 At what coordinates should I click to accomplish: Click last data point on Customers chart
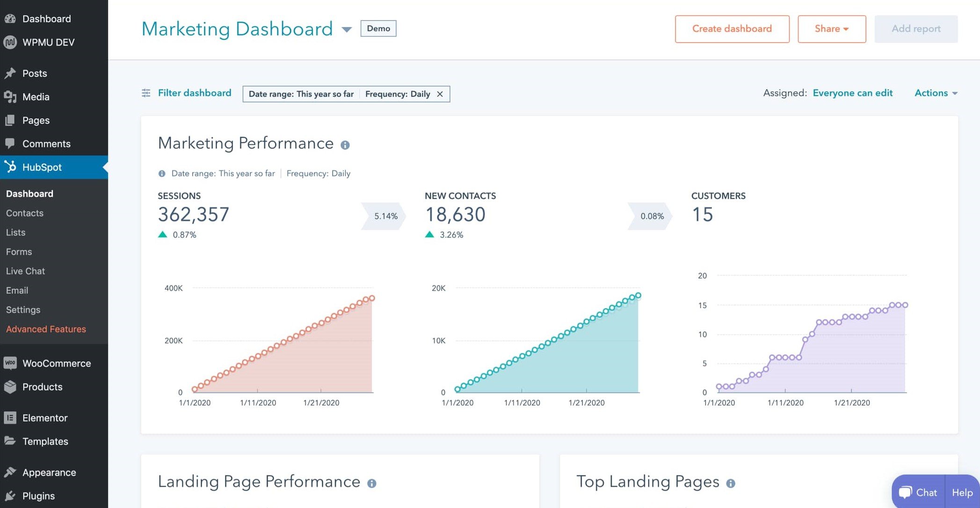click(905, 305)
